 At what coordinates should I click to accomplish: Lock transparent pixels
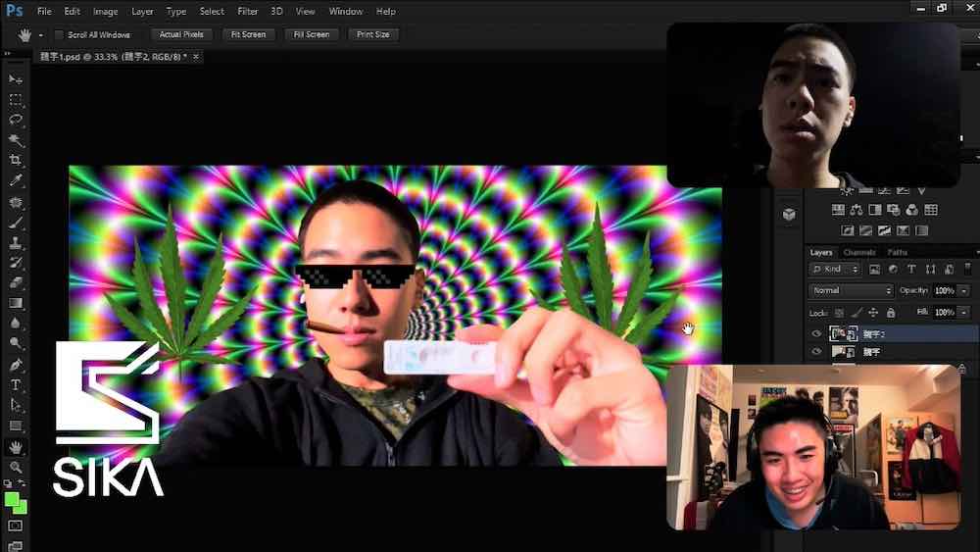point(840,313)
